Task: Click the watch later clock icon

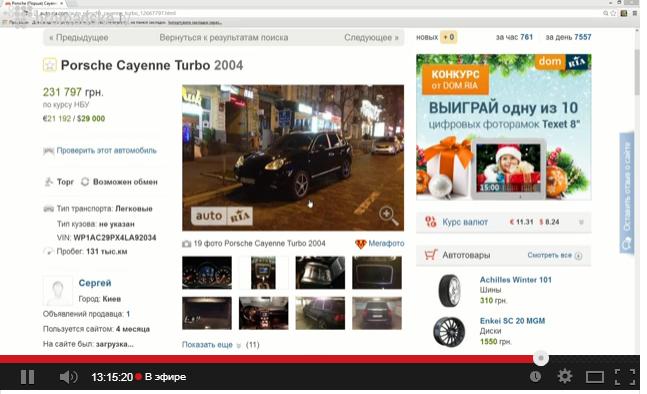Action: click(x=535, y=376)
